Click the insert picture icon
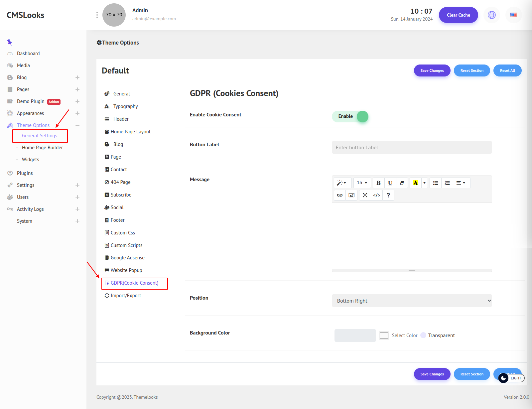532x409 pixels. coord(351,195)
